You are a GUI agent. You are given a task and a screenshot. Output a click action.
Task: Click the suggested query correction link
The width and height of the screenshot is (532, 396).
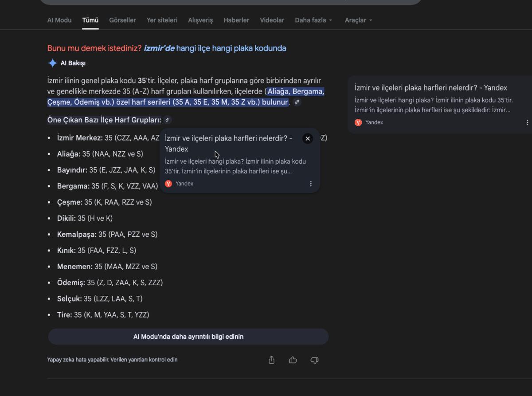[215, 48]
